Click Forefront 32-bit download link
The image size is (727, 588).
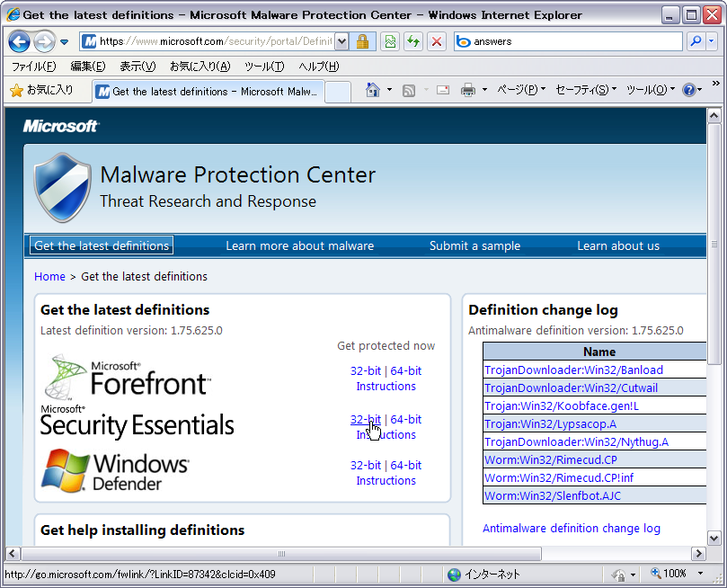pos(366,371)
